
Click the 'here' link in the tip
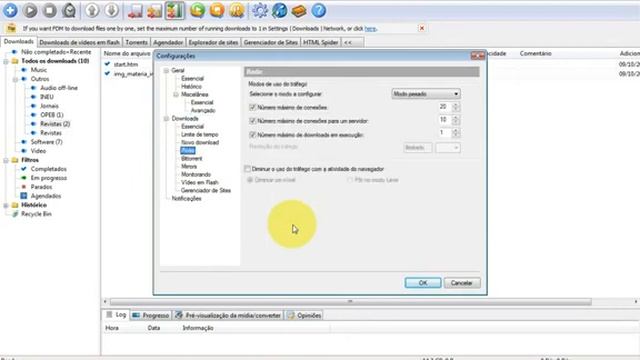coord(370,29)
